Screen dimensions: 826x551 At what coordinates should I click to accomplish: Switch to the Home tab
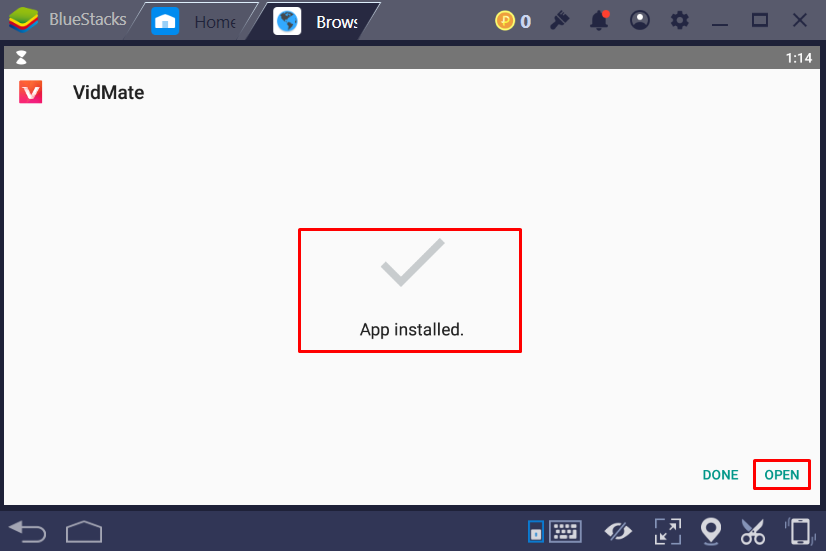[x=194, y=21]
